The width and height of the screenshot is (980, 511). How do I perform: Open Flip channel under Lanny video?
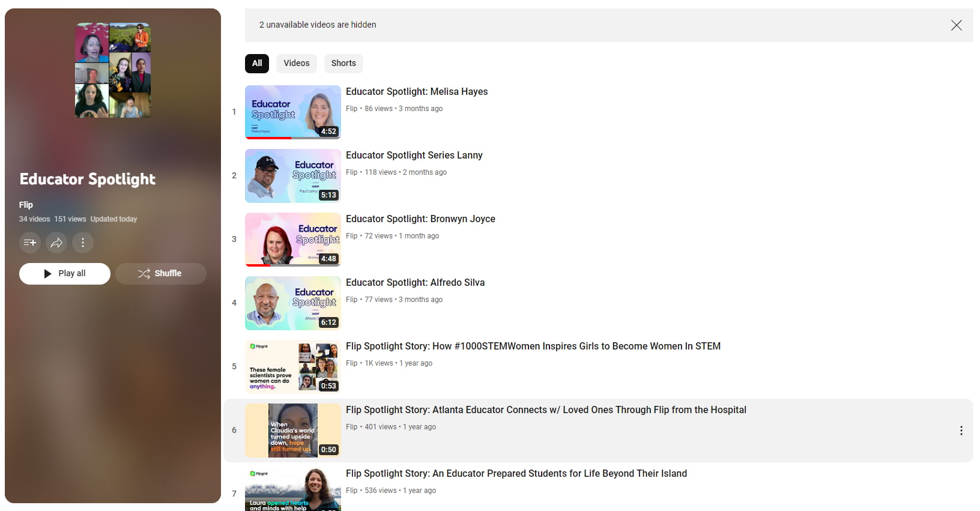tap(351, 172)
